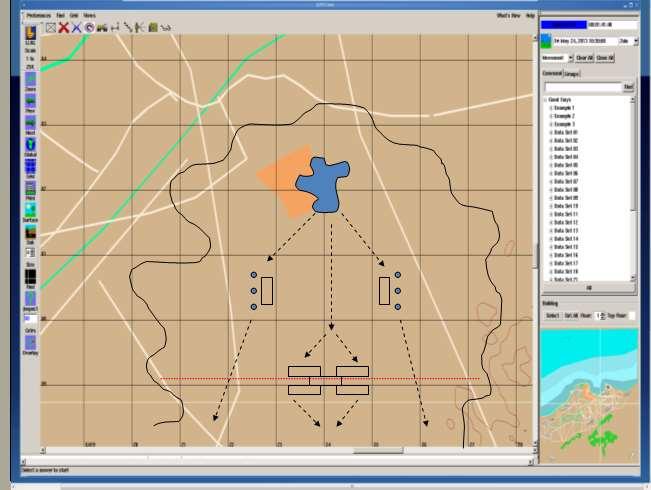Open the What's New menu item
Image resolution: width=651 pixels, height=490 pixels.
pos(509,15)
